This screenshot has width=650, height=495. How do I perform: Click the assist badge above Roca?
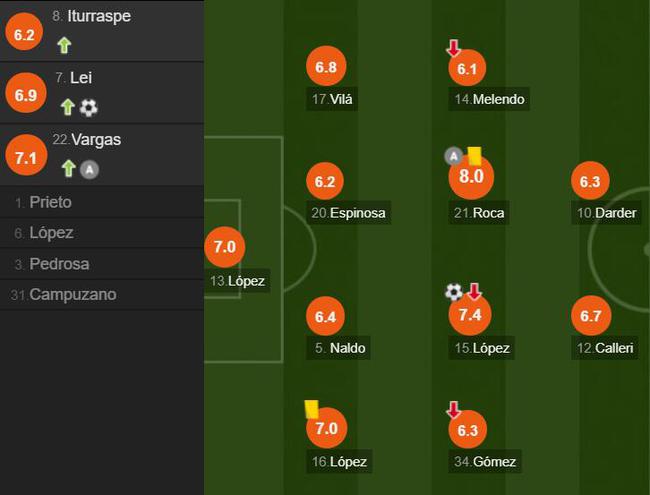click(453, 156)
